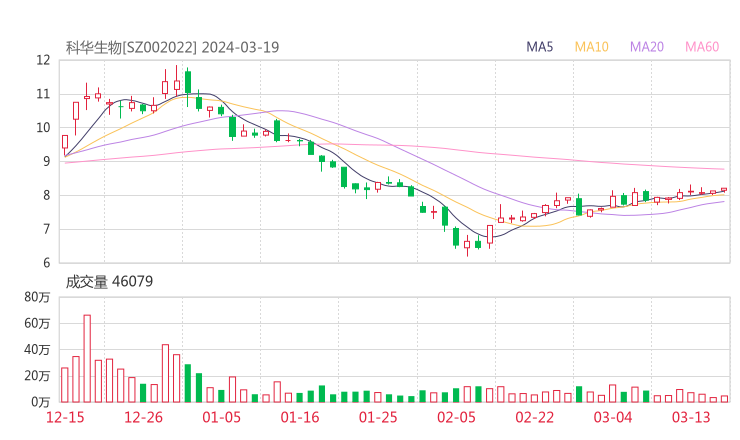Select the 03-04 date axis label

[613, 417]
